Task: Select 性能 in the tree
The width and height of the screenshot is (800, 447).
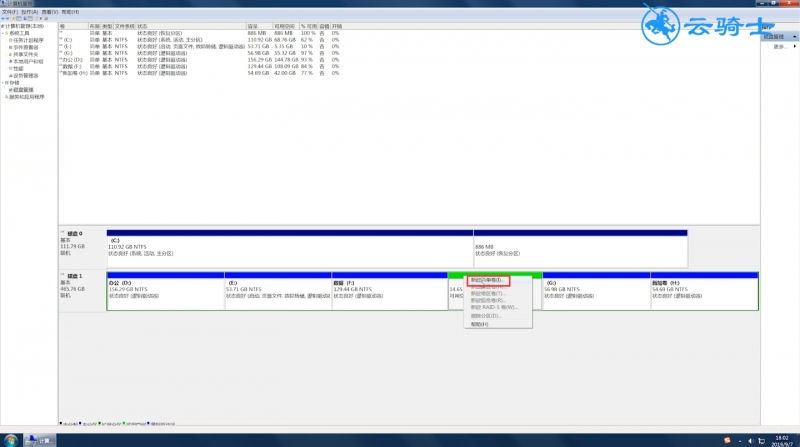Action: coord(18,68)
